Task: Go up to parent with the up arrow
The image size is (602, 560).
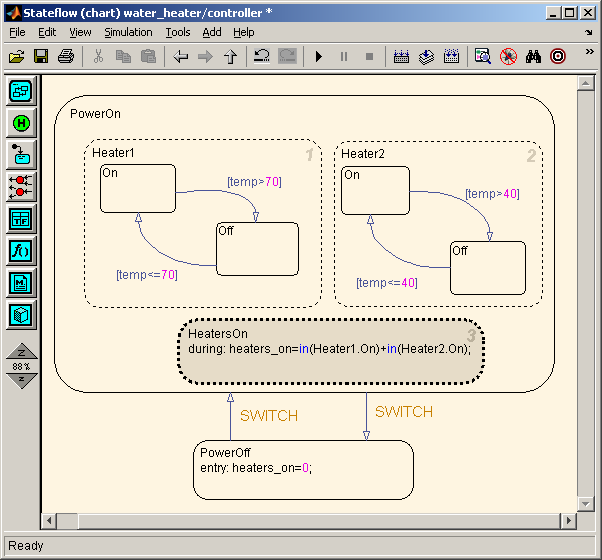Action: [230, 57]
